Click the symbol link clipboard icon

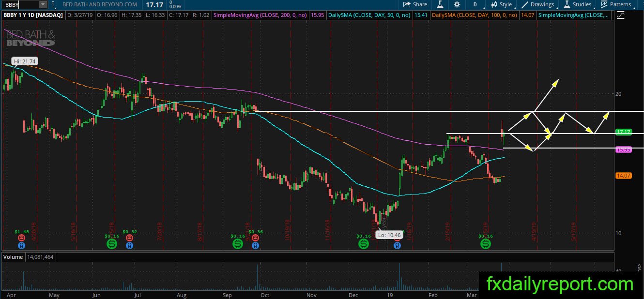(53, 4)
